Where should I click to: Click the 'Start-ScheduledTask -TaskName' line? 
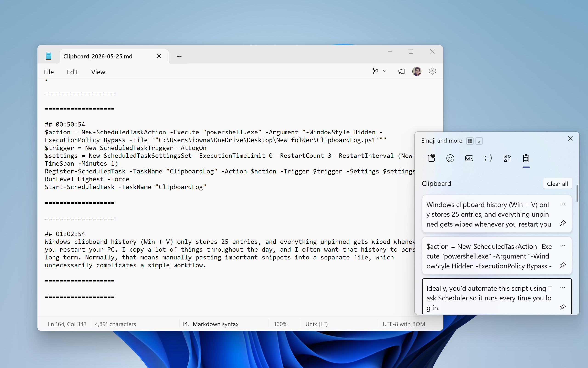[x=125, y=187]
